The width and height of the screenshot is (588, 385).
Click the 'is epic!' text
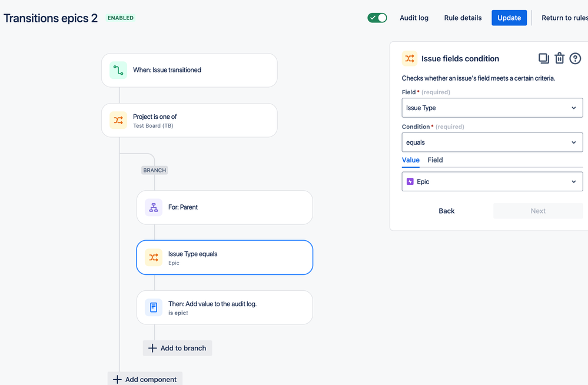pos(178,313)
